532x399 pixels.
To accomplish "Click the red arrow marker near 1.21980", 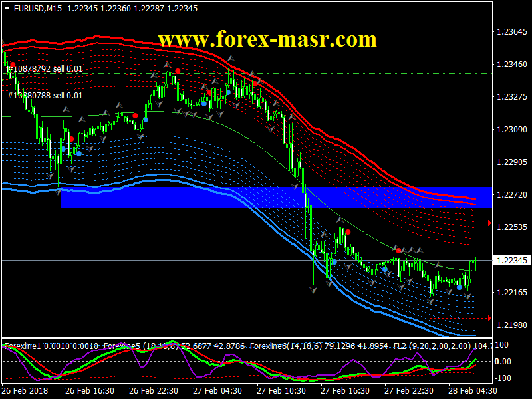I will pos(489,319).
